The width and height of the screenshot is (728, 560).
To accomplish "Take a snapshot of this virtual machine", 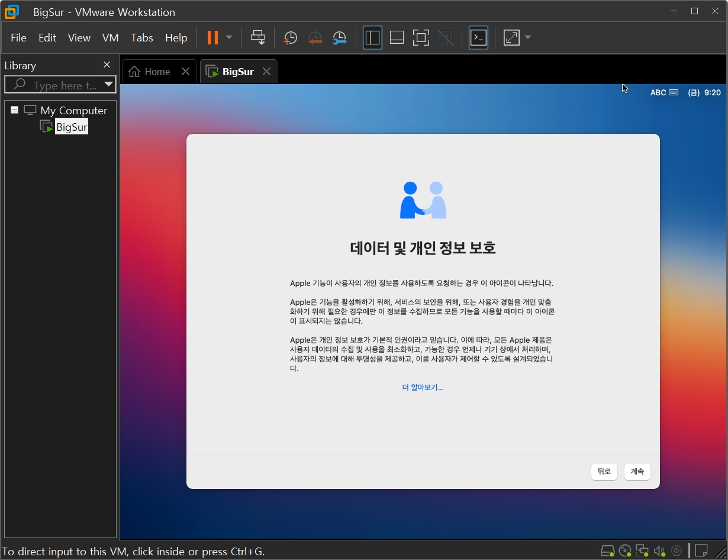I will [x=290, y=38].
